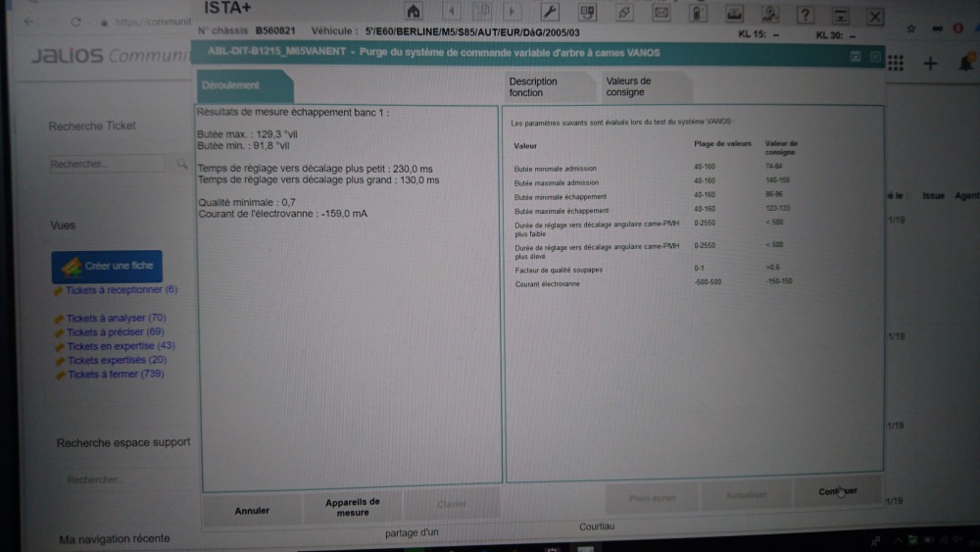The image size is (980, 552).
Task: Click the minimize-to-tray icon in ISTA+ toolbar
Action: (x=841, y=16)
